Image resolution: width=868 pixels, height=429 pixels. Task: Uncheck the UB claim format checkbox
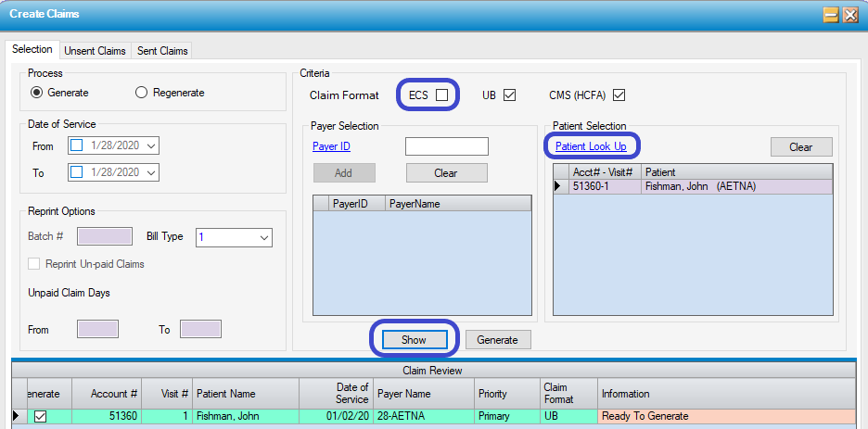(x=508, y=95)
